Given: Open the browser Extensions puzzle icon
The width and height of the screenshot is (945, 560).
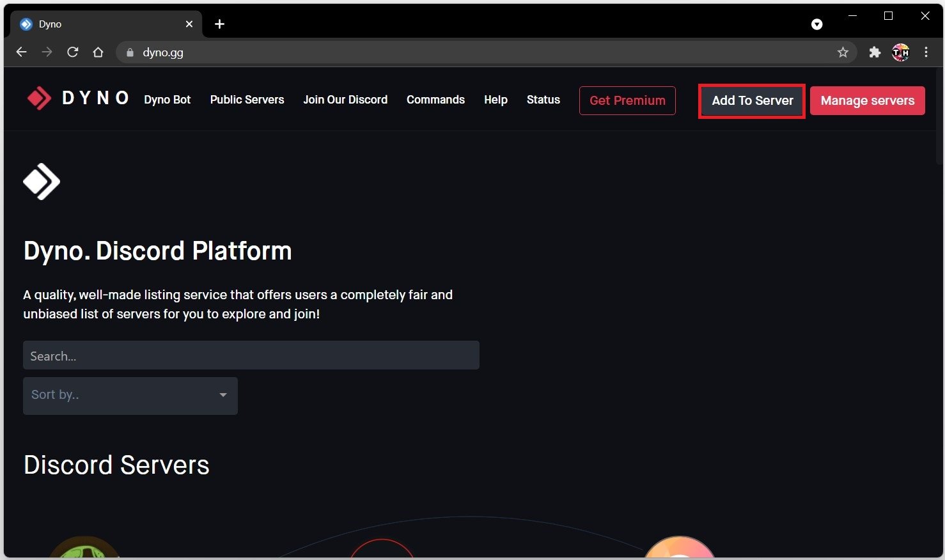Looking at the screenshot, I should pyautogui.click(x=875, y=52).
